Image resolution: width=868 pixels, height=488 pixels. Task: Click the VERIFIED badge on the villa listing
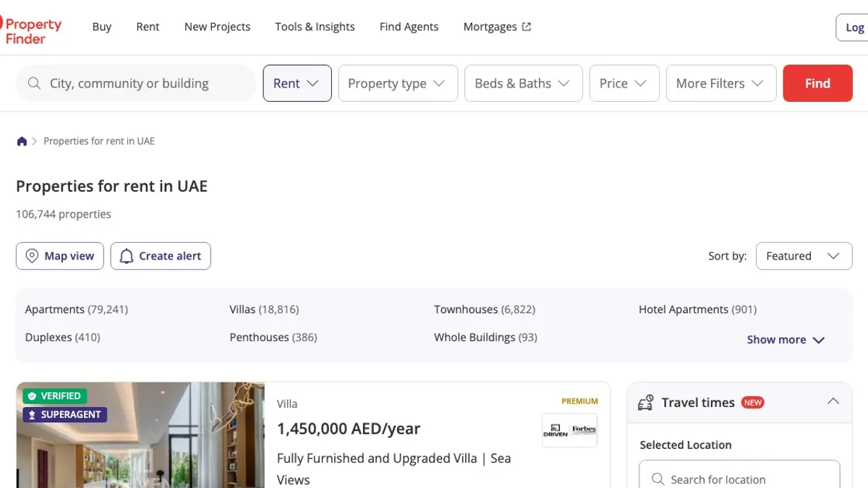pyautogui.click(x=55, y=395)
